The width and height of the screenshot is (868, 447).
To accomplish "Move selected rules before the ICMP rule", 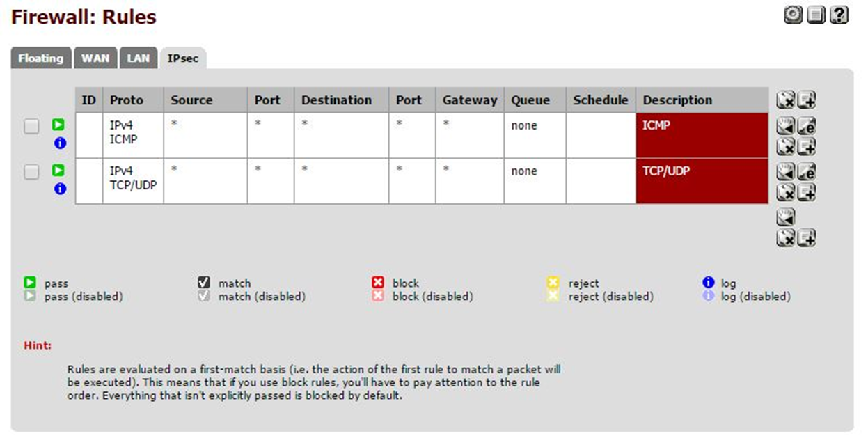I will coord(786,127).
